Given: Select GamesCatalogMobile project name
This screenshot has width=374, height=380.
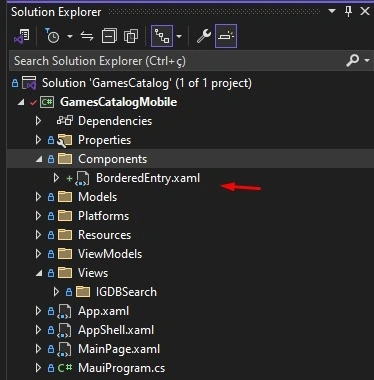Looking at the screenshot, I should click(118, 102).
